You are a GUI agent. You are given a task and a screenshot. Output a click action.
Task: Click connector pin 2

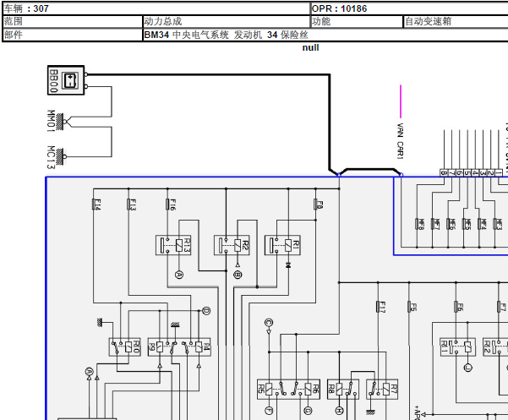490,173
